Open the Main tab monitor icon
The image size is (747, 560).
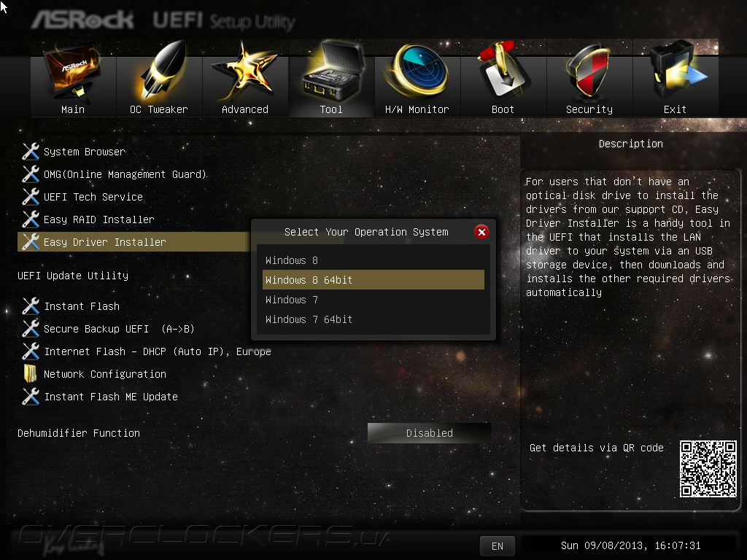coord(72,71)
